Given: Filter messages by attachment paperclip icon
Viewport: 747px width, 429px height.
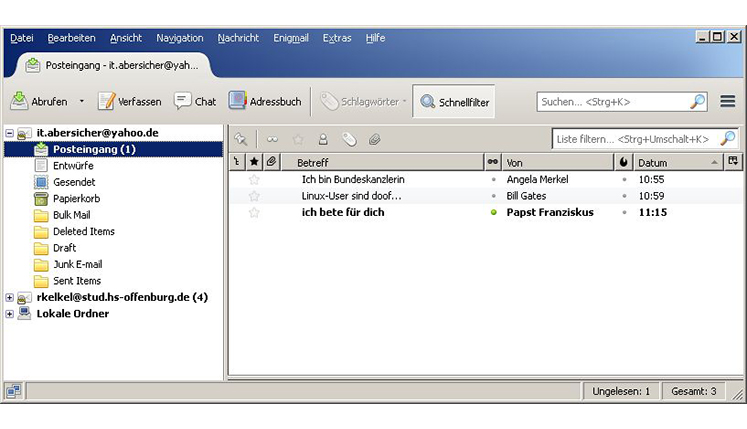Looking at the screenshot, I should click(374, 139).
